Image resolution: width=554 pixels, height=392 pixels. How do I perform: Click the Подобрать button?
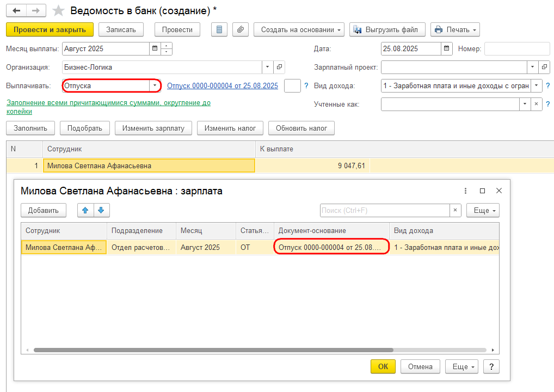coord(85,128)
